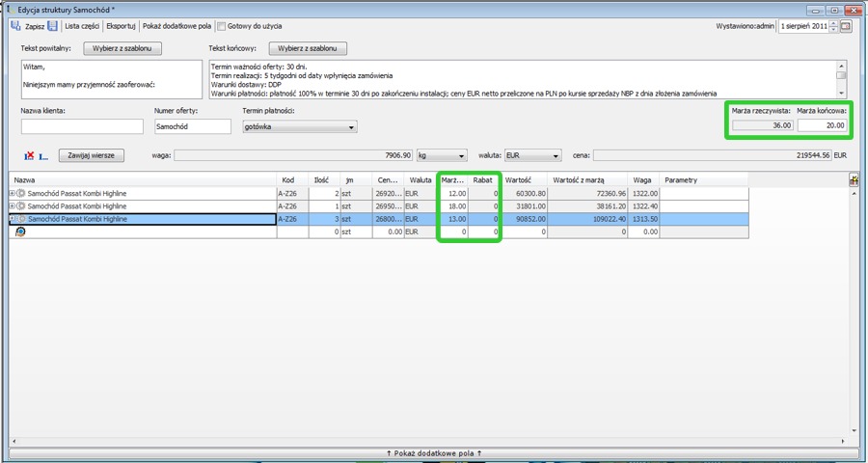Viewport: 868px width, 463px height.
Task: Decrease the date with the lower spinner arrow
Action: point(833,29)
